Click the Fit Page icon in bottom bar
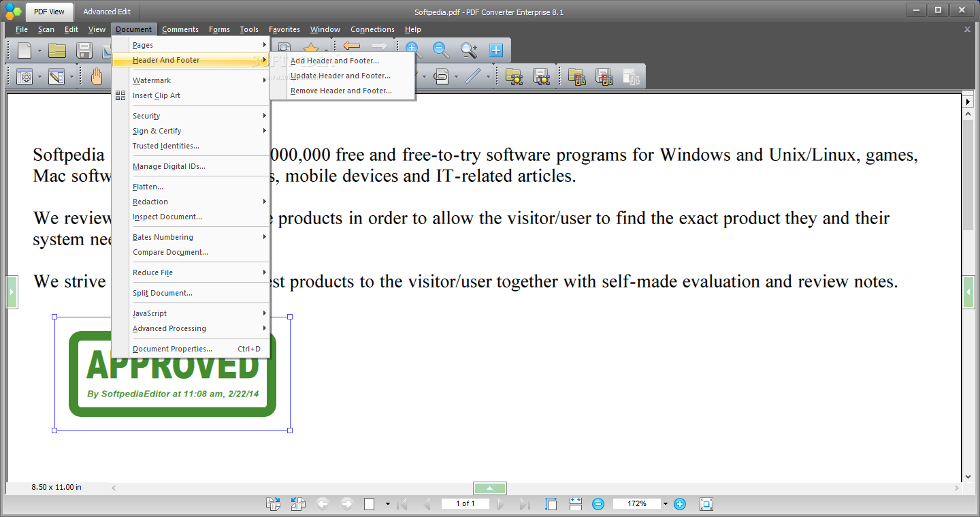 (x=551, y=504)
